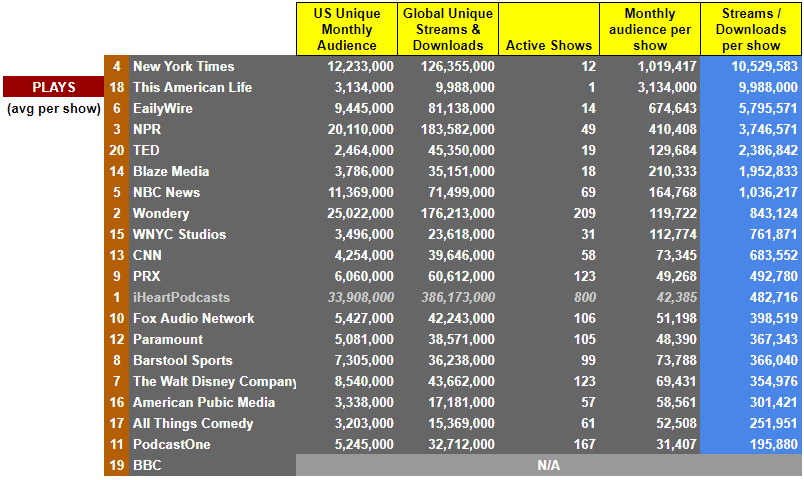Click the (avg per show) label
Screen dimensions: 804x480
[x=54, y=109]
